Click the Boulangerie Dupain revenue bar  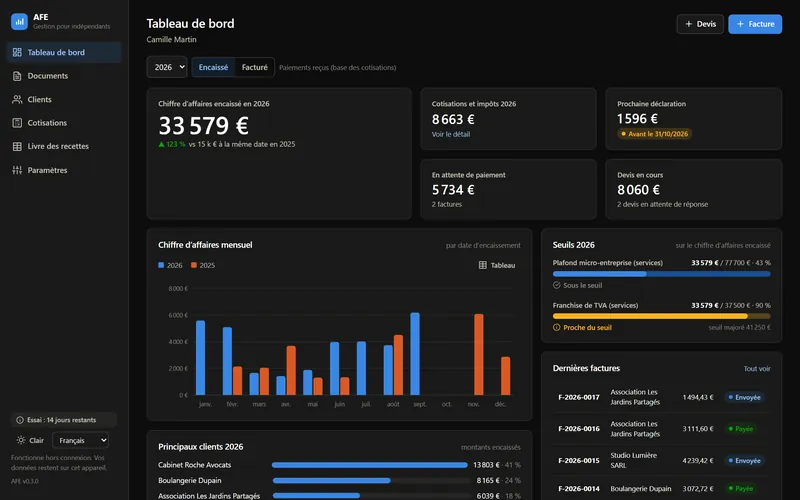[x=332, y=481]
